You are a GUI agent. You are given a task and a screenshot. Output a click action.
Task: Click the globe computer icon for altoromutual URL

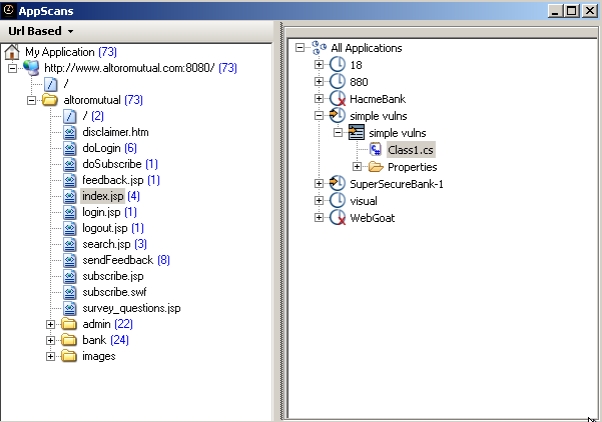click(31, 68)
